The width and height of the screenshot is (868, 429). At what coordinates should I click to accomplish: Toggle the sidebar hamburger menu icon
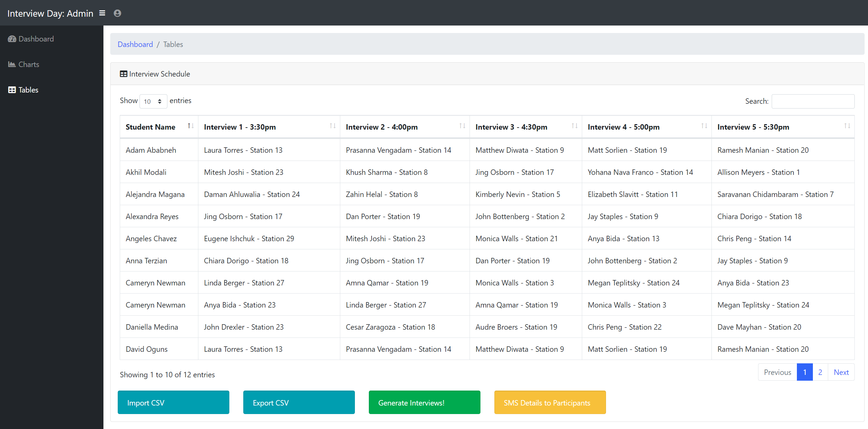(x=102, y=13)
